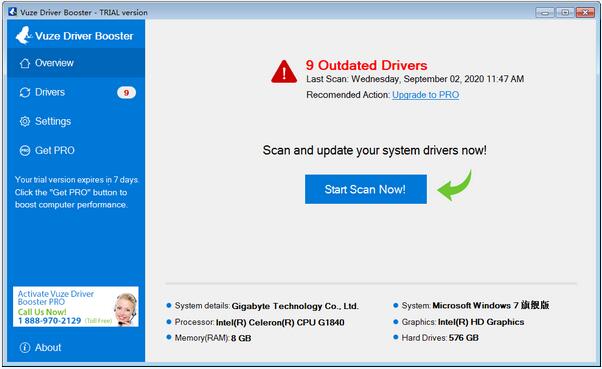Viewport: 602px width, 369px height.
Task: Click the Settings gear icon
Action: [25, 122]
